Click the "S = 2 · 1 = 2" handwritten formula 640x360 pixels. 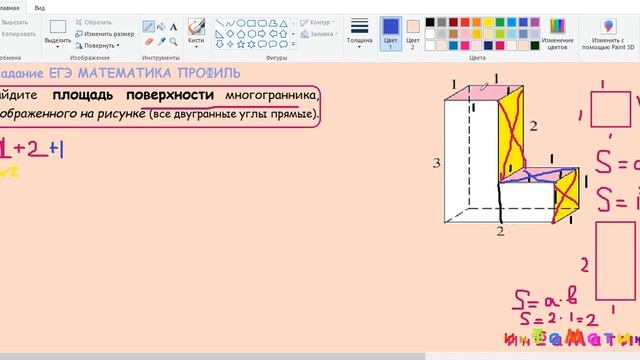click(559, 319)
